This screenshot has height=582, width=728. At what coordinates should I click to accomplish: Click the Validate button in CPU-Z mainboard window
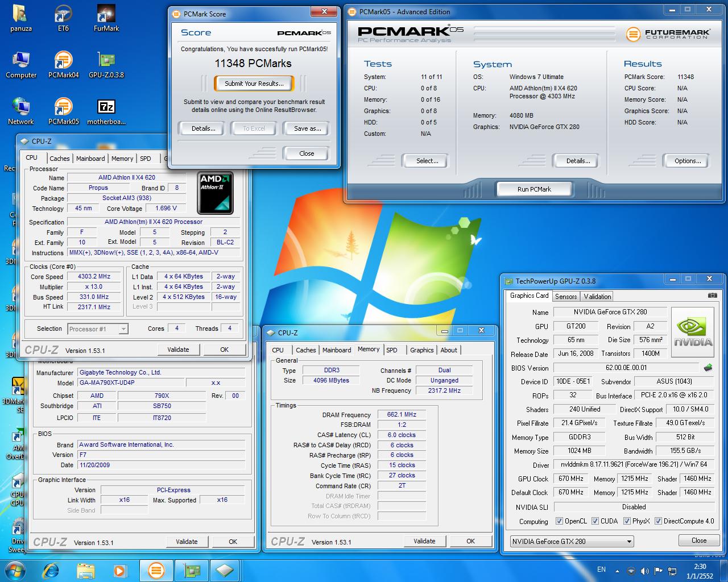pos(187,542)
